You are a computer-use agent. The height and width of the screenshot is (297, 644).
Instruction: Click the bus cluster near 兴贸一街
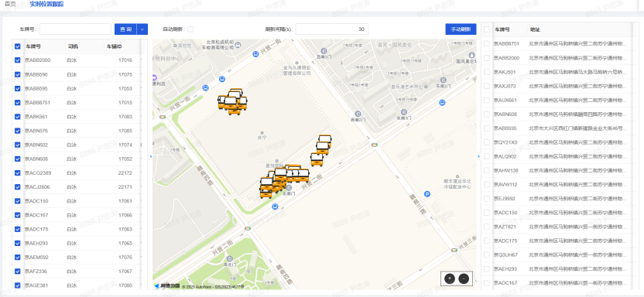[232, 101]
